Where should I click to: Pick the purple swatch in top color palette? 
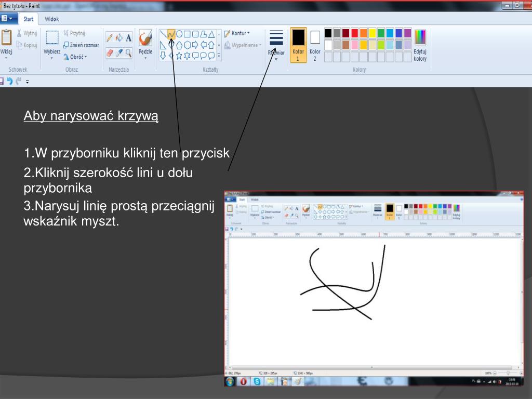407,33
